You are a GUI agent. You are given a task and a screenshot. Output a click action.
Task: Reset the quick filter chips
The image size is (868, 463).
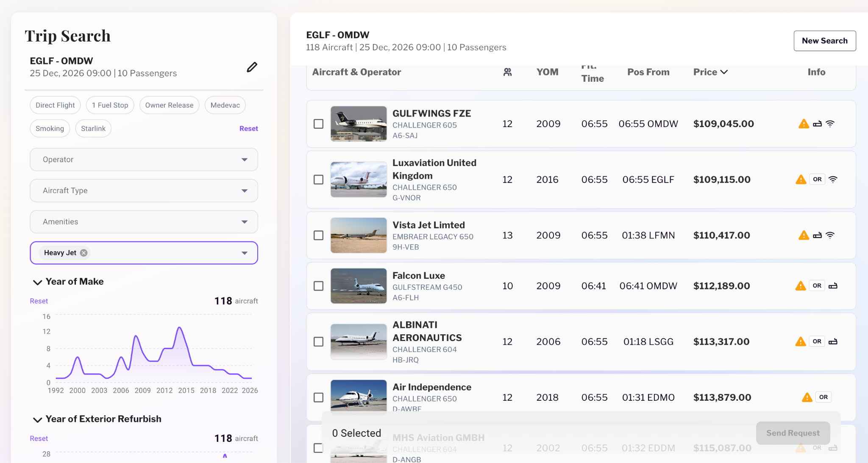pos(248,128)
